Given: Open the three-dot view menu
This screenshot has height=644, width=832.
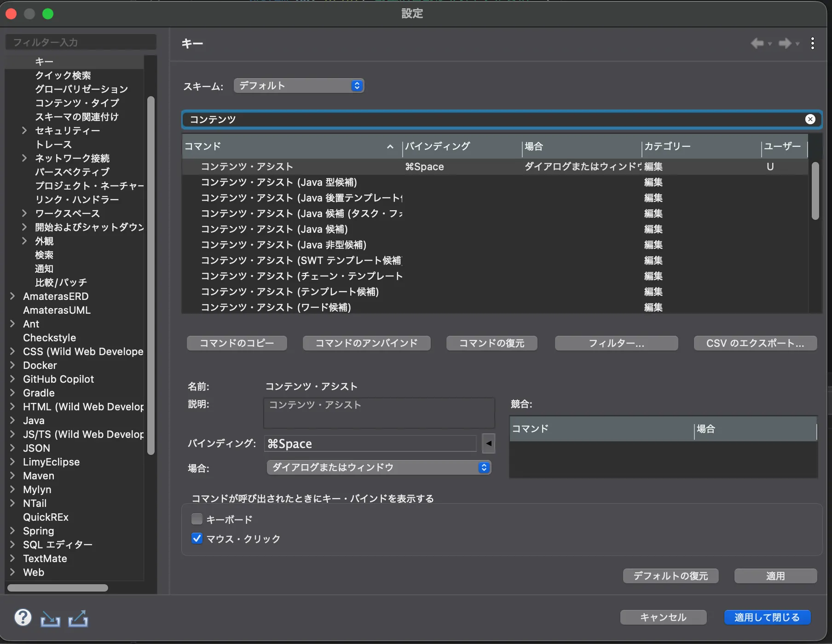Looking at the screenshot, I should [x=813, y=43].
